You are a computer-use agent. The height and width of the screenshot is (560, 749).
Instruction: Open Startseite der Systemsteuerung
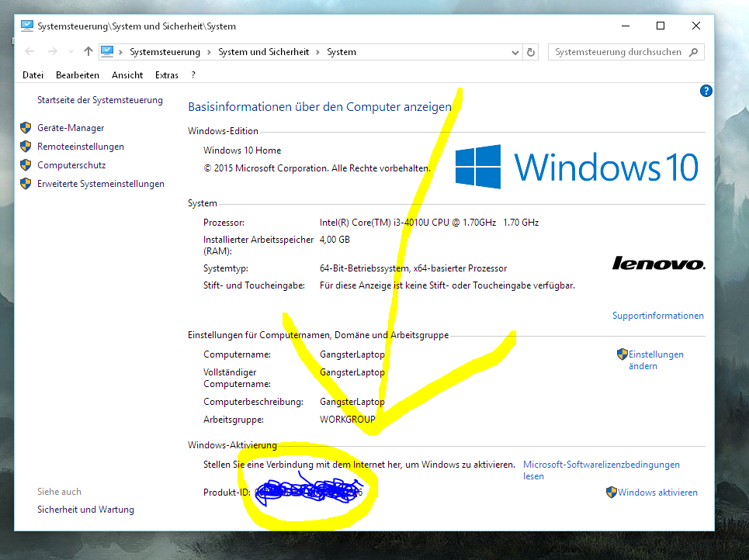pos(100,100)
